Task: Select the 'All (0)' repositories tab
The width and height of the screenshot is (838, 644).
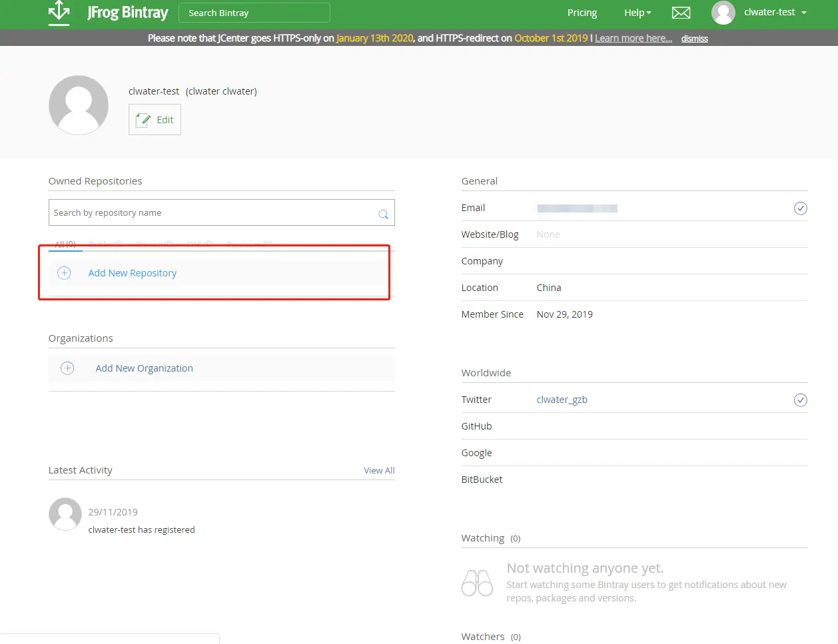Action: (65, 244)
